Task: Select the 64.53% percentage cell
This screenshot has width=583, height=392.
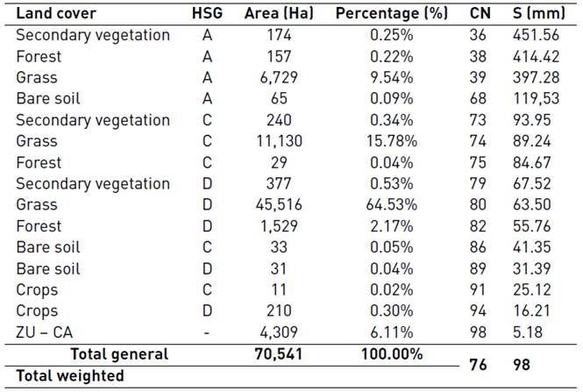Action: 391,205
